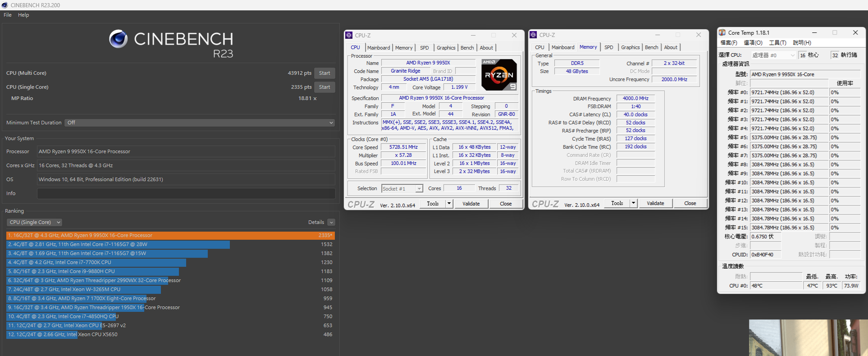Select ranking row Intel Xeon CPU X5650

tap(170, 334)
